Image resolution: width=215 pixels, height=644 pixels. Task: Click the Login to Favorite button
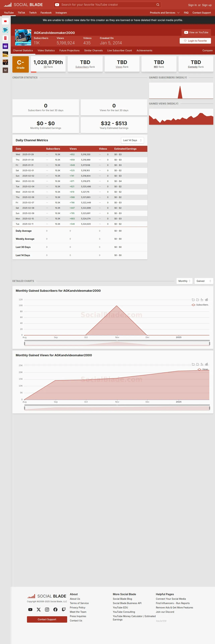pyautogui.click(x=195, y=41)
